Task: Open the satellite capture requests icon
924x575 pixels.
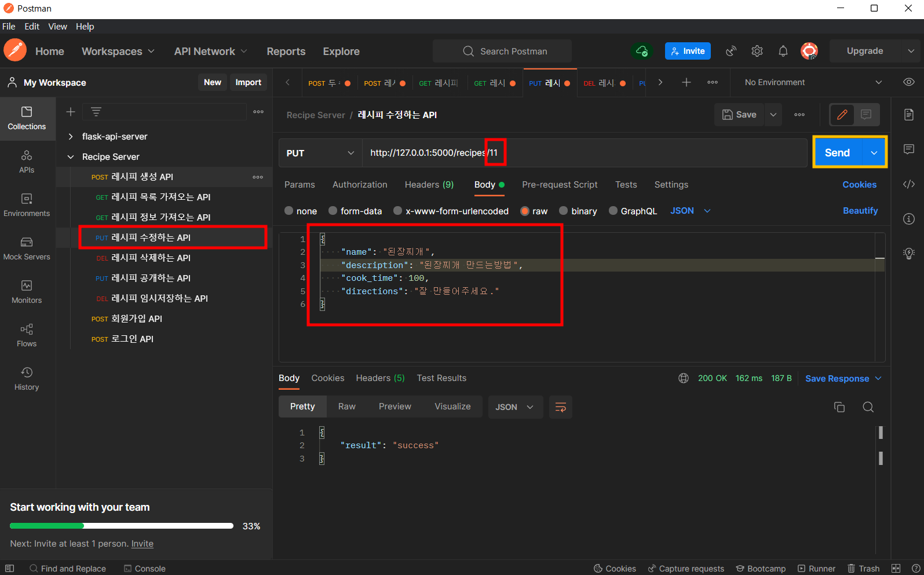Action: pyautogui.click(x=731, y=51)
